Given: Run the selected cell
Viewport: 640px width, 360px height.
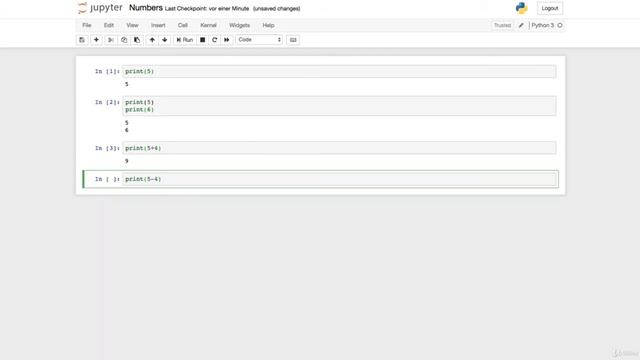Looking at the screenshot, I should (184, 40).
